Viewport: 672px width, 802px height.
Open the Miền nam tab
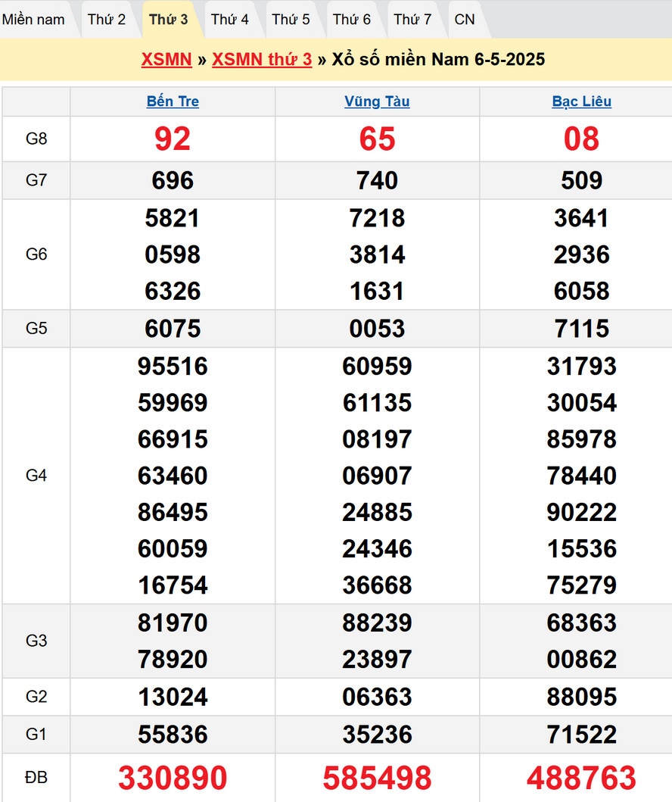[34, 20]
